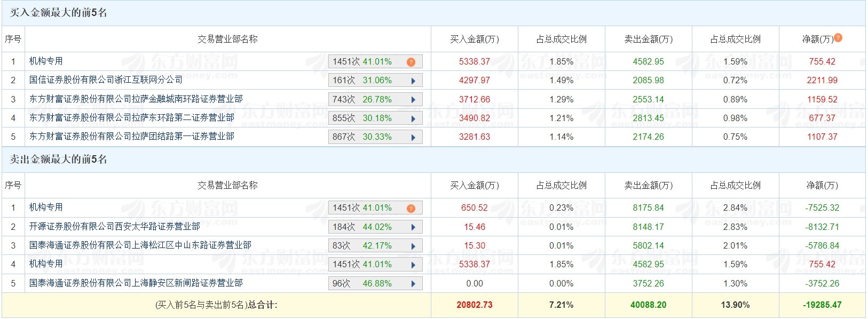Expand the 855次 30.18% stats arrow
Image resolution: width=868 pixels, height=319 pixels.
(x=413, y=118)
